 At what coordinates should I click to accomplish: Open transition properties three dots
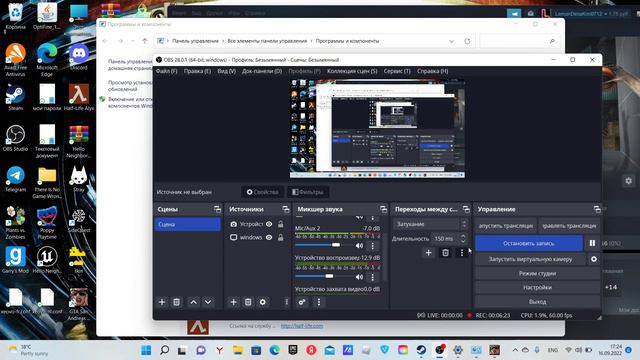click(462, 253)
